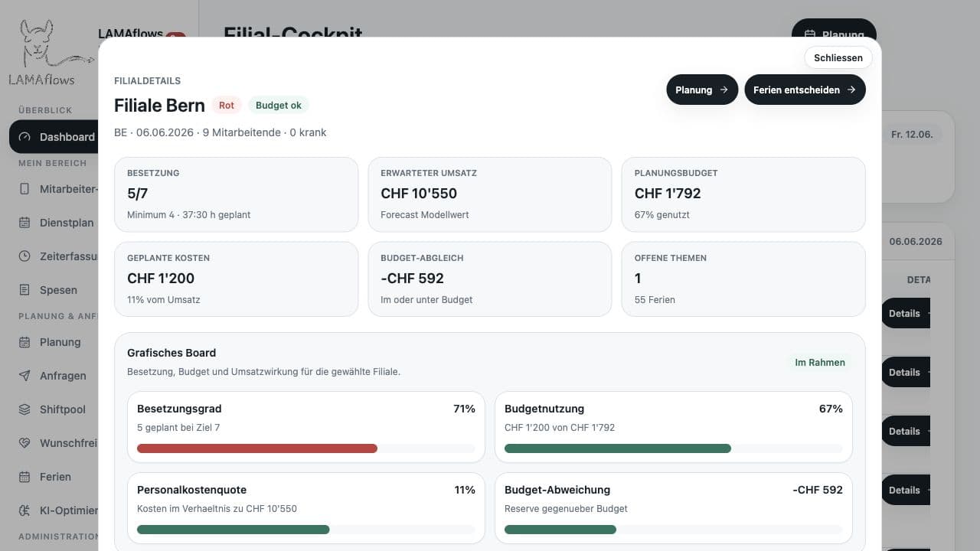The width and height of the screenshot is (980, 551).
Task: Open Wunschfrei in the sidebar
Action: (x=54, y=443)
